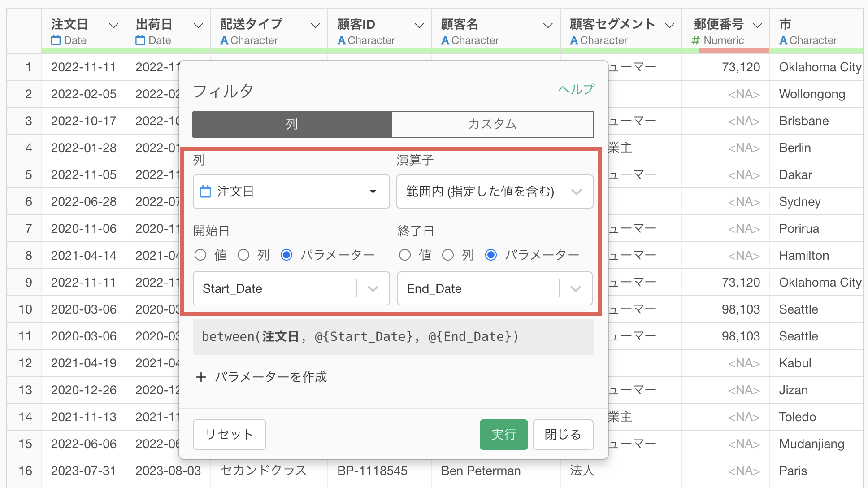Click the green 実行 button
Viewport: 868px width, 488px height.
(503, 435)
